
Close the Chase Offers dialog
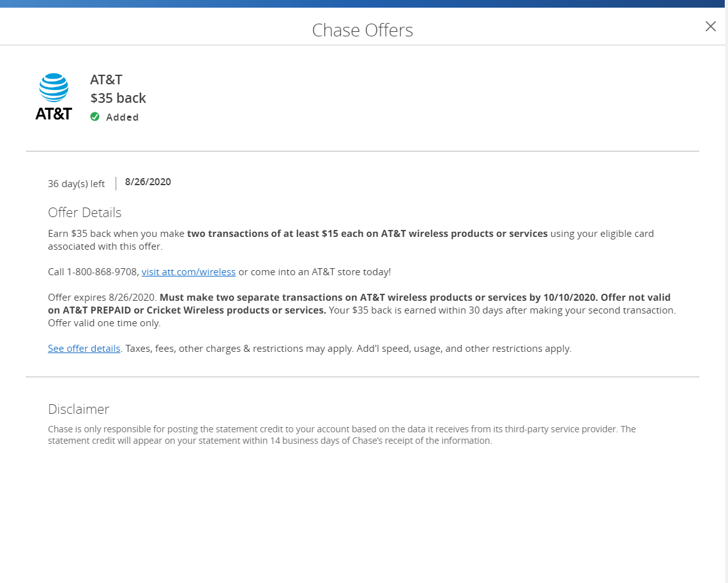tap(710, 26)
